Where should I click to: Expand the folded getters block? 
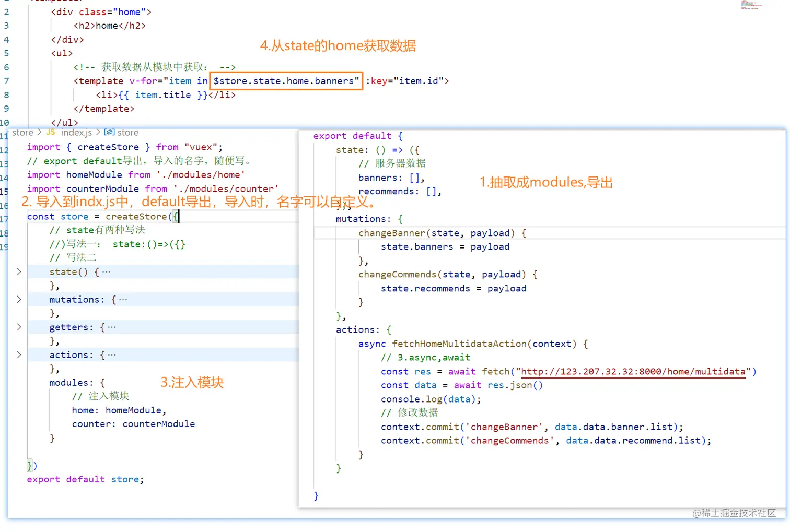(x=19, y=327)
